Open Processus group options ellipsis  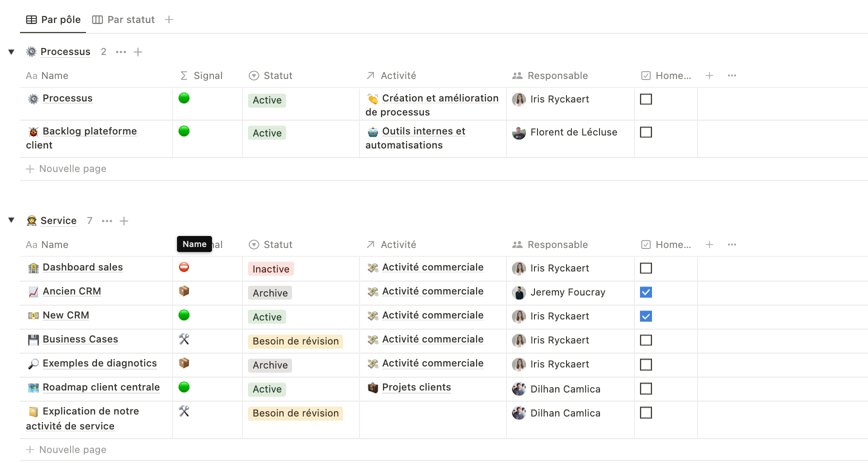[121, 52]
